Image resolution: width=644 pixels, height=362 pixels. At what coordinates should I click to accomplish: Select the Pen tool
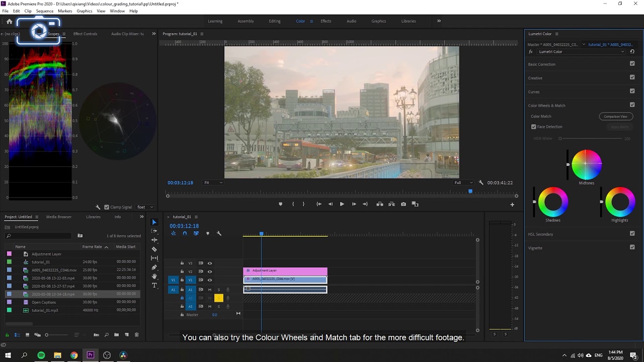[x=154, y=267]
